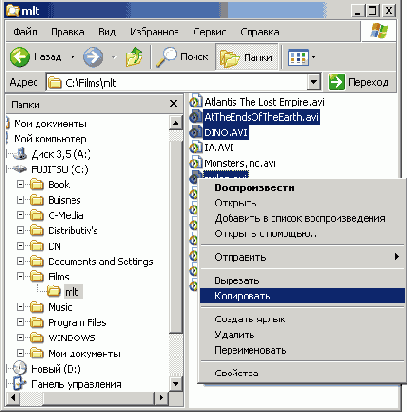Close the Folders pane with X
This screenshot has width=407, height=412.
pyautogui.click(x=173, y=104)
